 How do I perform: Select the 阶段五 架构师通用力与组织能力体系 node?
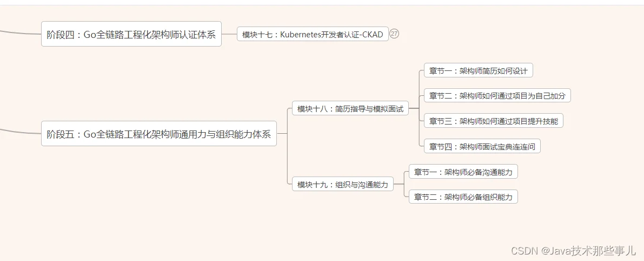(159, 134)
